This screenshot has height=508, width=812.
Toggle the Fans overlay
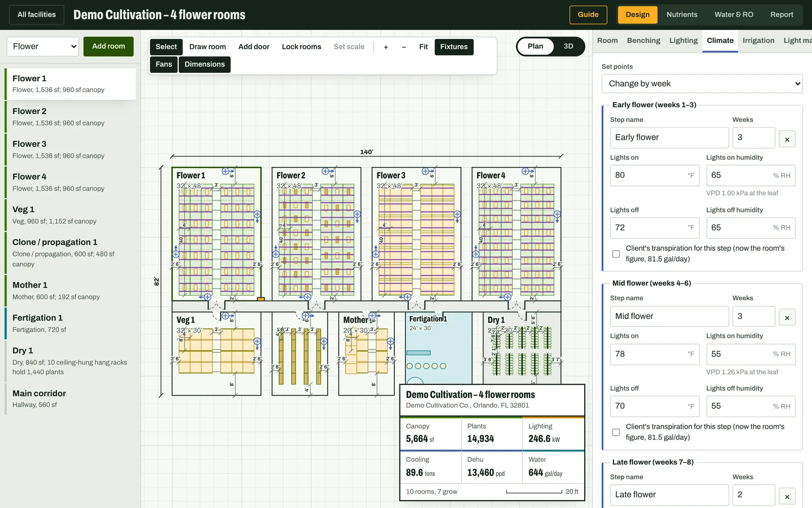tap(163, 65)
